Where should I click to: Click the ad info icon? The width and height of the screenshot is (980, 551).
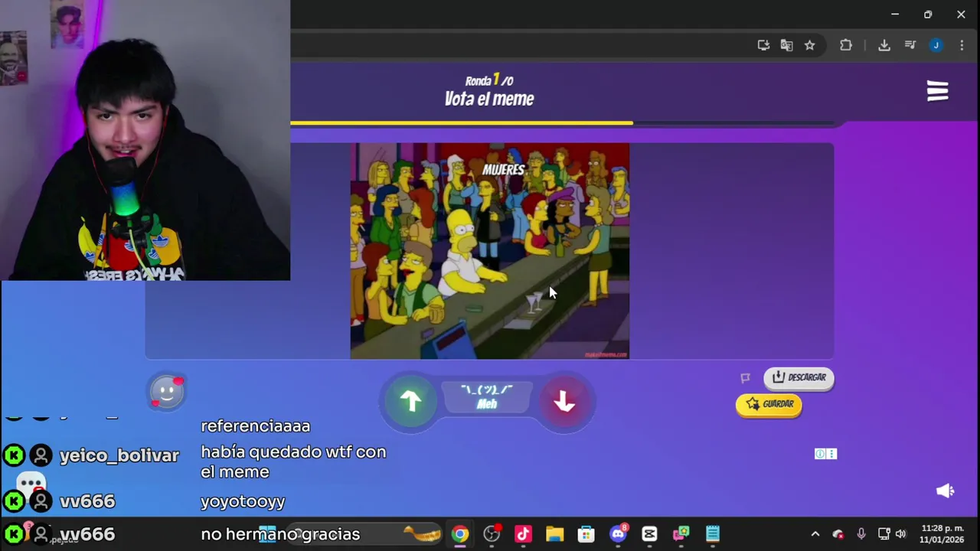(x=820, y=454)
